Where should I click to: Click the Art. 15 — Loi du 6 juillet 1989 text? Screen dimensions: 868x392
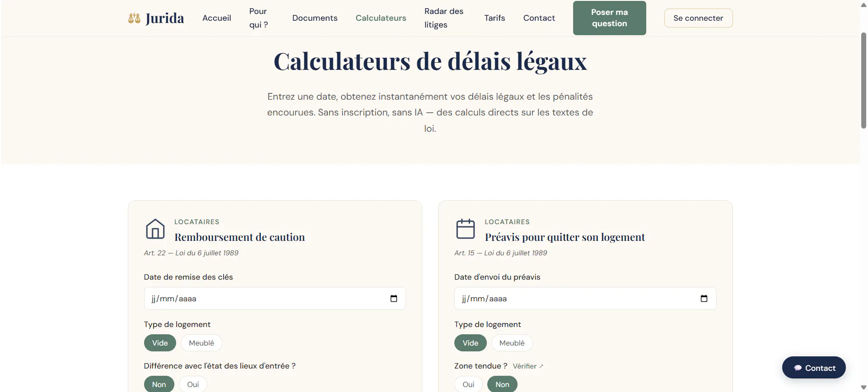[500, 253]
